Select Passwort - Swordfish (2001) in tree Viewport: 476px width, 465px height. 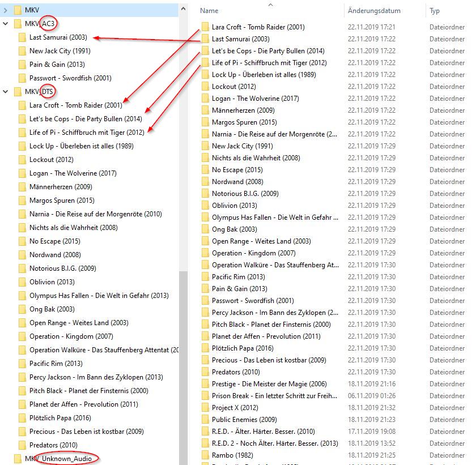click(70, 78)
